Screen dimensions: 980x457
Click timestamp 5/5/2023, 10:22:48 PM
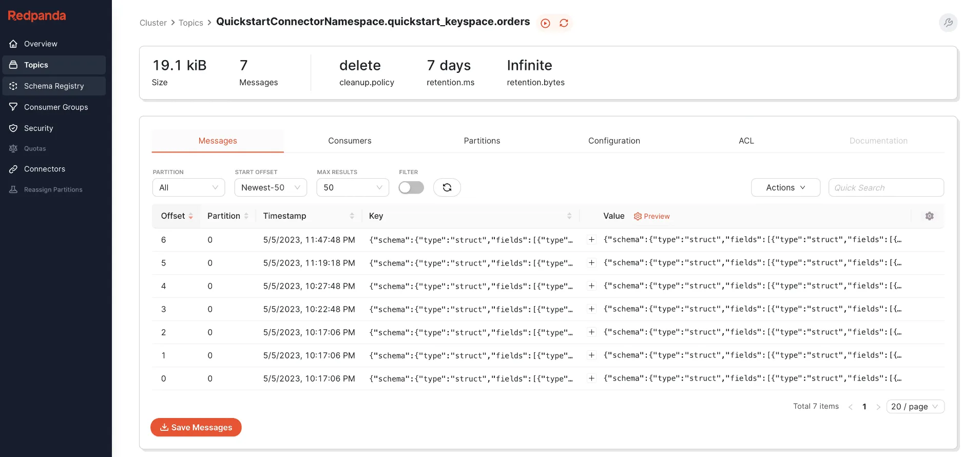309,309
